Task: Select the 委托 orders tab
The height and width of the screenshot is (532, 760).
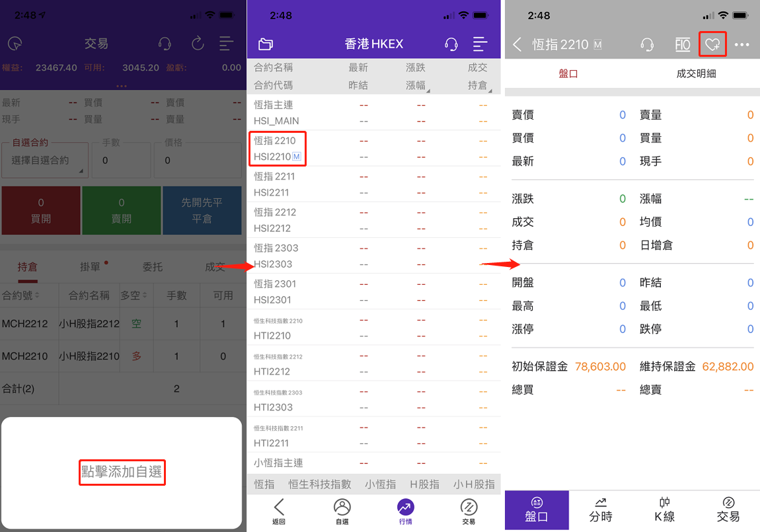Action: click(x=152, y=267)
